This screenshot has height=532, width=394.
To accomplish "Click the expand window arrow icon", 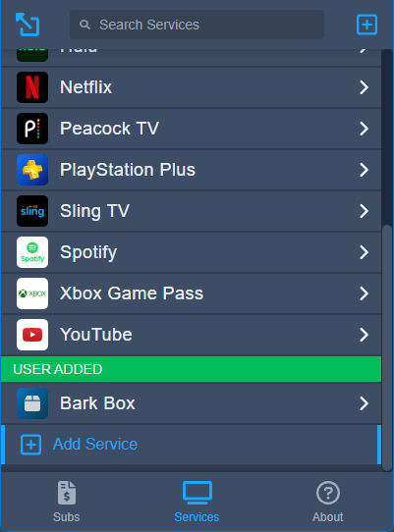I will pyautogui.click(x=28, y=25).
